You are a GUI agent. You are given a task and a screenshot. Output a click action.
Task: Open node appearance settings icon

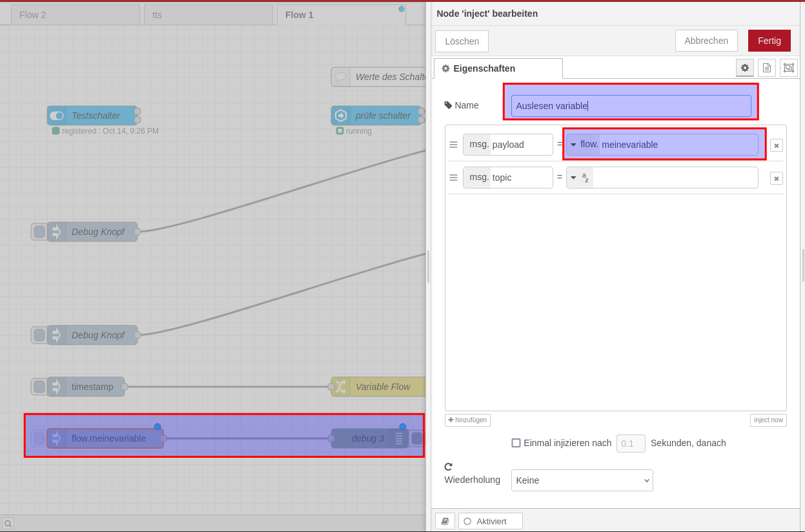(x=788, y=68)
